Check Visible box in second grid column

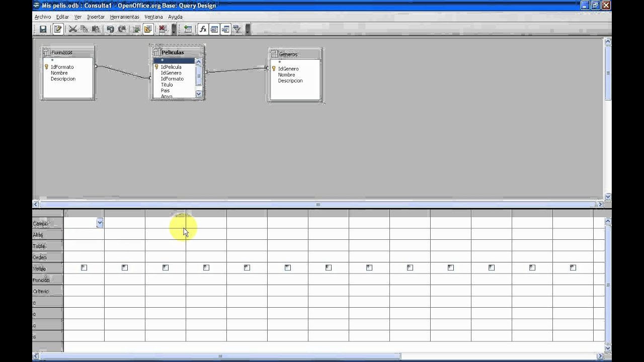(x=125, y=267)
